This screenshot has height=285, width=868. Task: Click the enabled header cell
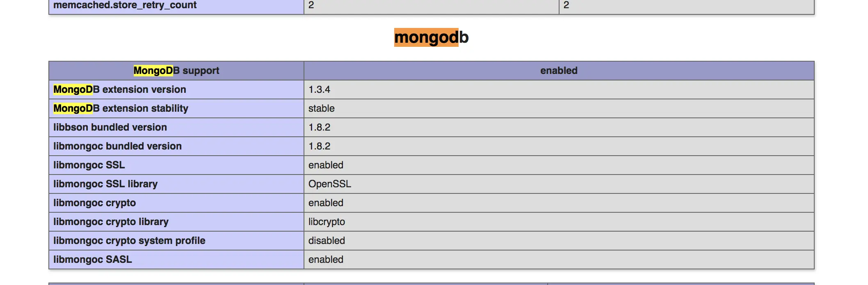click(559, 71)
